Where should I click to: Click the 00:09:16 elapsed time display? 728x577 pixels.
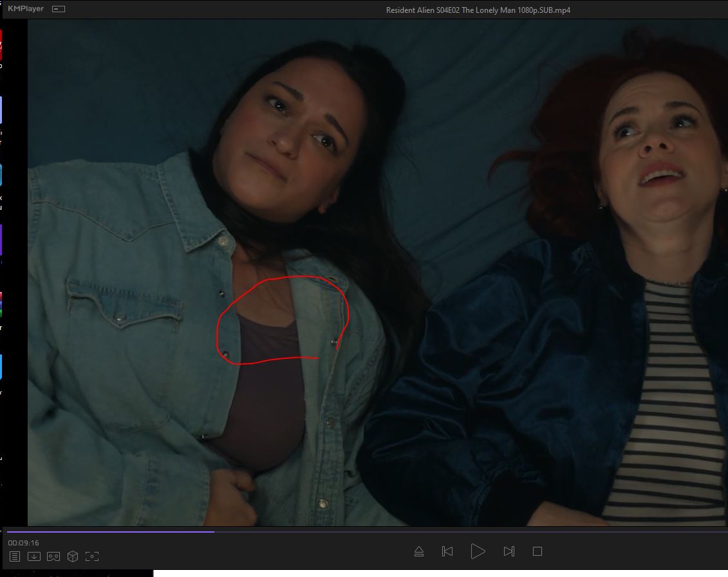tap(24, 543)
